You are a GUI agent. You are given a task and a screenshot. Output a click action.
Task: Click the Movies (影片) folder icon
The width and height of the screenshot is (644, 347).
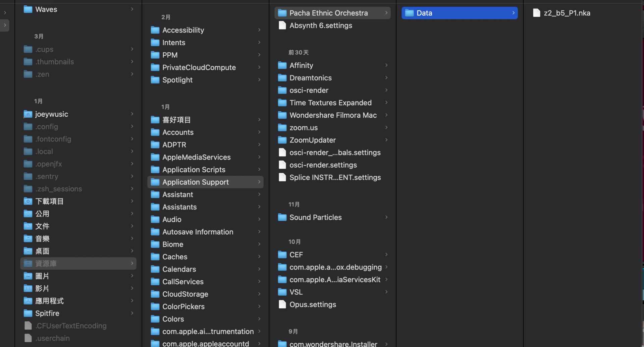click(x=28, y=288)
